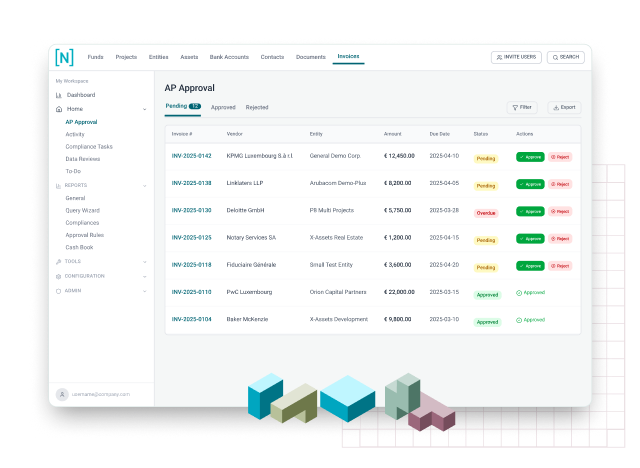Click approved check icon for INV-2025-0110
The image size is (640, 468).
[519, 293]
